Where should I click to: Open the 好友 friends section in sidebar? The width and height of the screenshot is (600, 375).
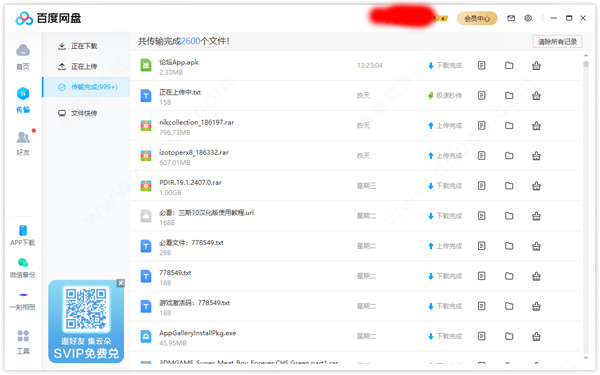coord(23,143)
